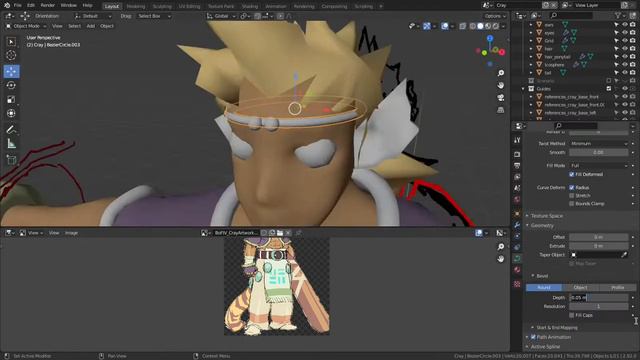The height and width of the screenshot is (360, 640).
Task: Collapse the Geometry panel
Action: [x=542, y=225]
